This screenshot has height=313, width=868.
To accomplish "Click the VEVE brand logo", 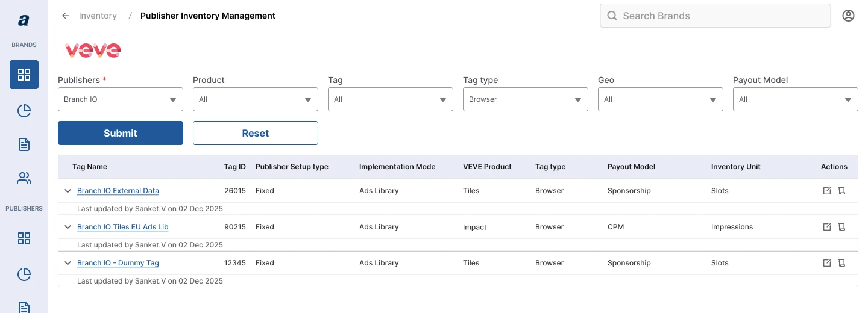I will [93, 50].
